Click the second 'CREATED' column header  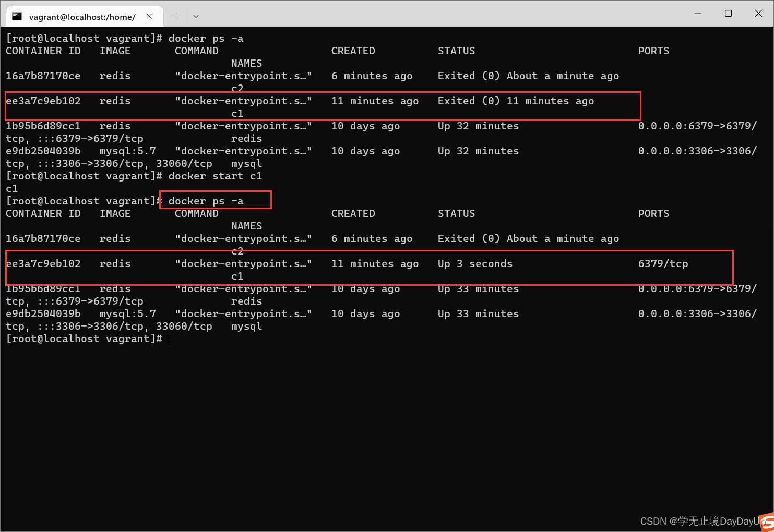(353, 214)
